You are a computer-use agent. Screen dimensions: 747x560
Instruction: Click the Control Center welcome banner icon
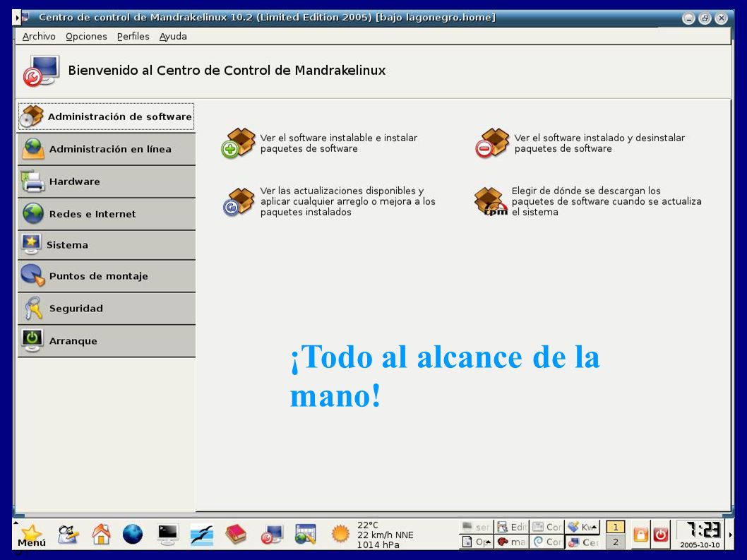[42, 71]
